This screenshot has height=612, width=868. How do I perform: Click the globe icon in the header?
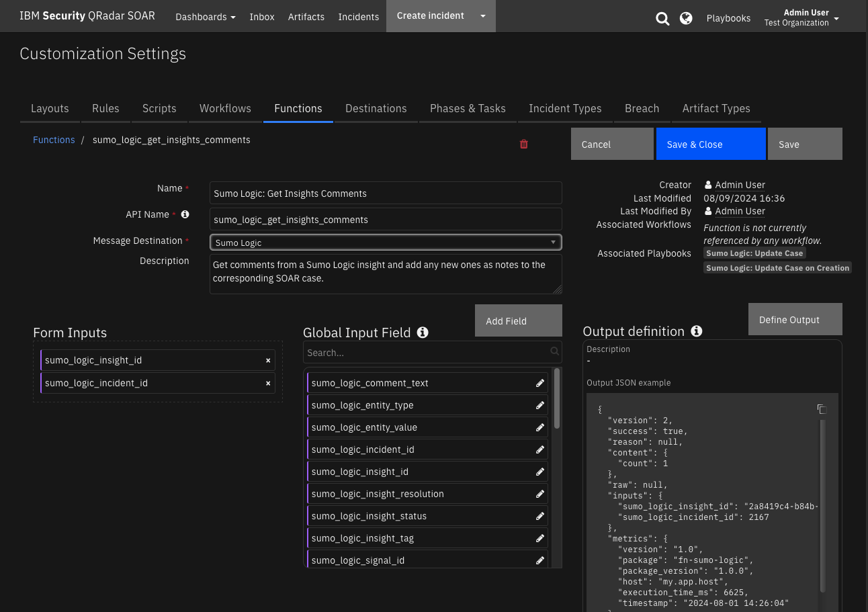pyautogui.click(x=686, y=18)
